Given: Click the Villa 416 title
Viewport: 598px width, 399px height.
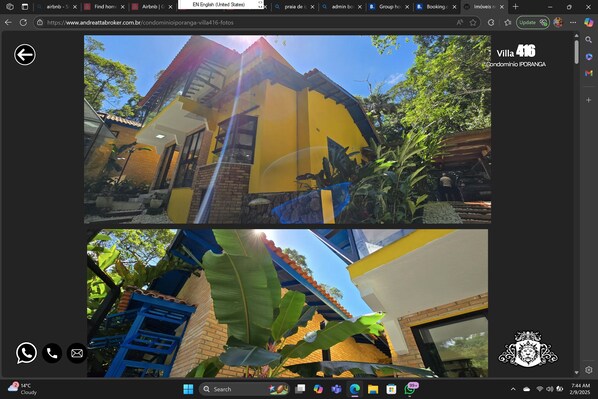Looking at the screenshot, I should click(x=516, y=51).
